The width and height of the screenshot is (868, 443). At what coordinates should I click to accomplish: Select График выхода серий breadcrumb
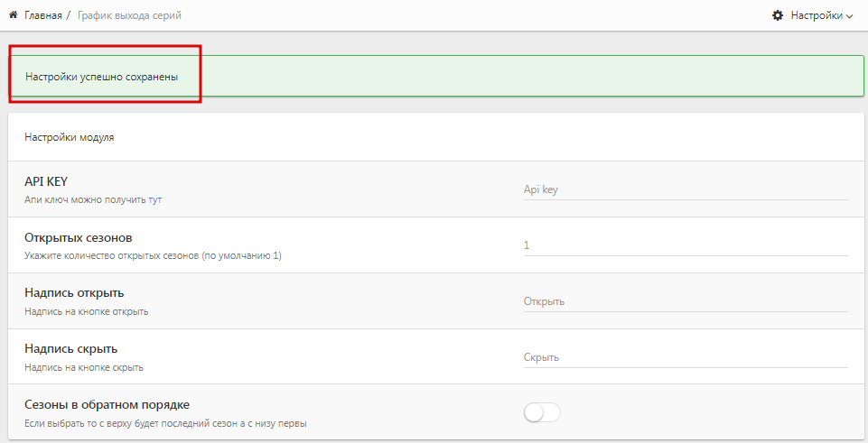[x=129, y=15]
